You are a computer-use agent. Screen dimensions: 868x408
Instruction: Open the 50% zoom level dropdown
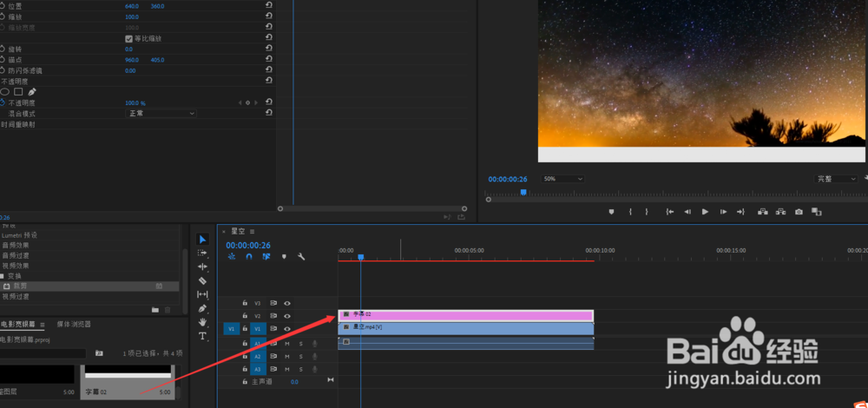[562, 179]
